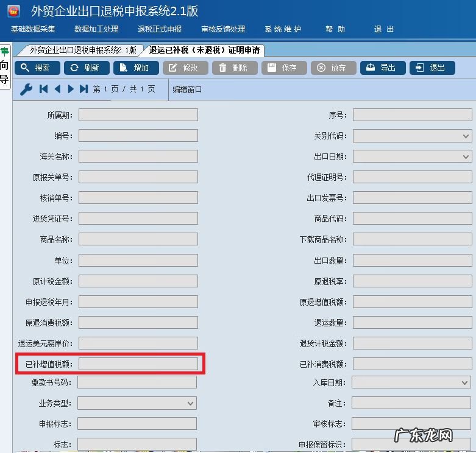This screenshot has width=476, height=453.
Task: Click the application logo icon
Action: tap(13, 11)
